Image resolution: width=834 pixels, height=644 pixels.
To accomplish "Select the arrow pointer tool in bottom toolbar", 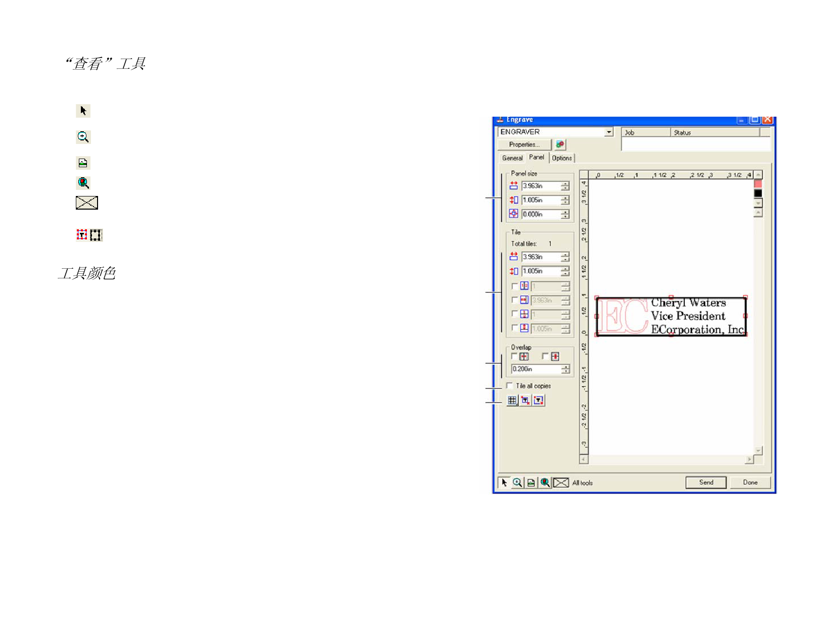I will (504, 483).
